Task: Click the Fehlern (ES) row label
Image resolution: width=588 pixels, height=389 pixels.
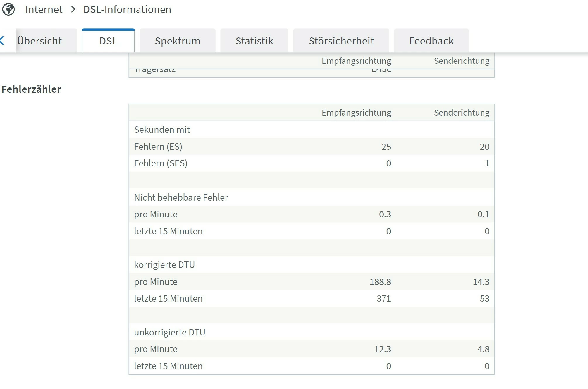Action: pos(158,147)
